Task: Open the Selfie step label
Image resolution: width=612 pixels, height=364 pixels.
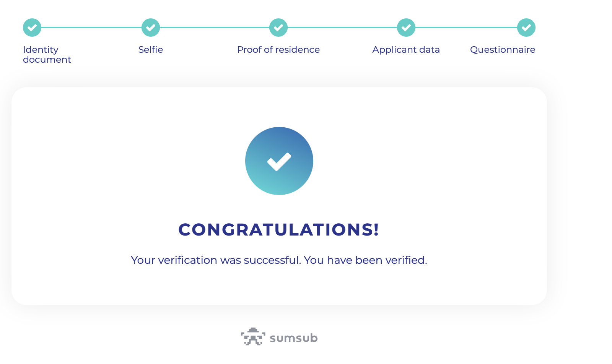Action: point(151,50)
